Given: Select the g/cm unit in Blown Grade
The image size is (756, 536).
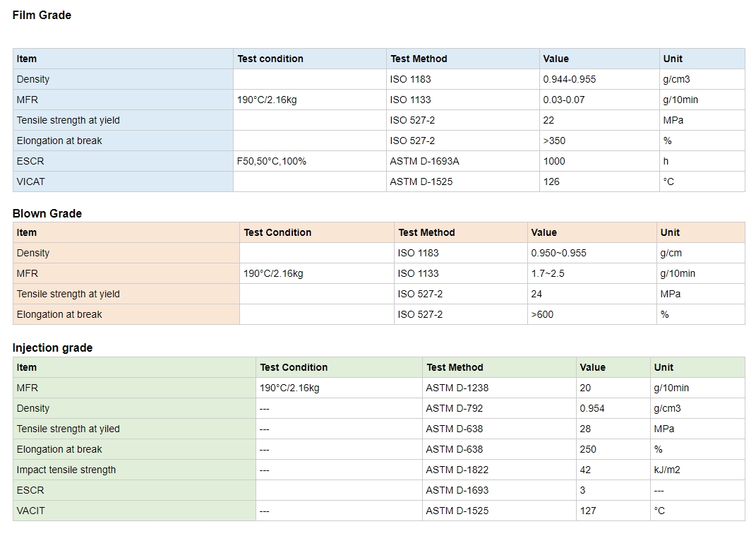Looking at the screenshot, I should [x=671, y=253].
